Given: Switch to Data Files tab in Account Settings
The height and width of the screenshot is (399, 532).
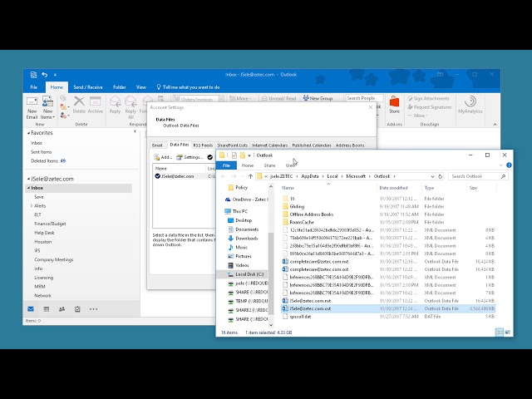Looking at the screenshot, I should pos(180,145).
